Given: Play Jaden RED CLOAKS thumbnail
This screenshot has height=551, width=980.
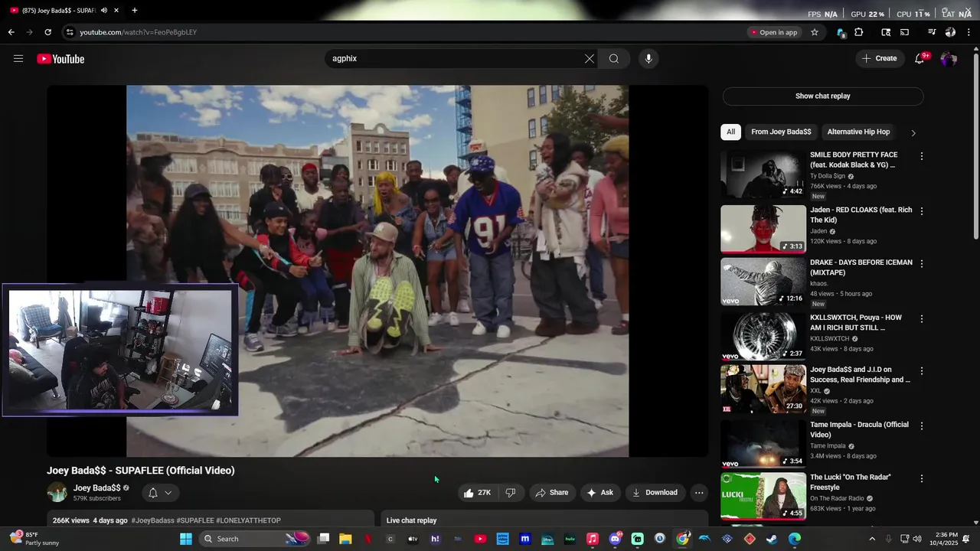Looking at the screenshot, I should 763,229.
